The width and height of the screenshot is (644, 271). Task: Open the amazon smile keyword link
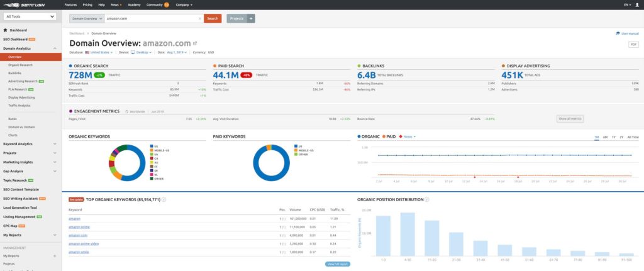click(x=79, y=252)
